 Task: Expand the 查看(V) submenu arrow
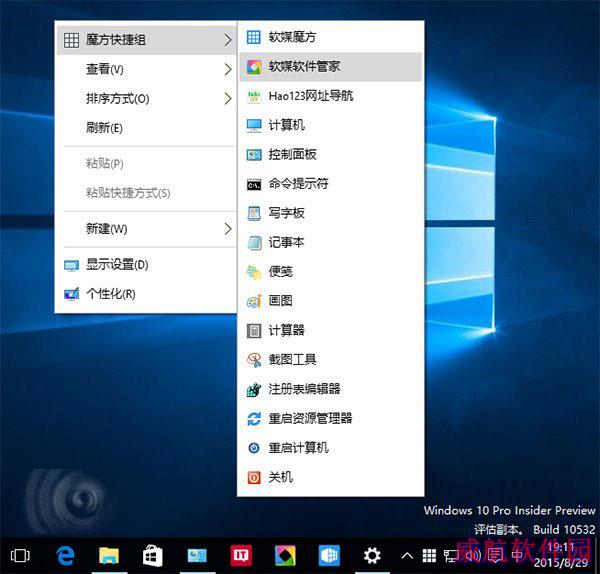click(228, 69)
